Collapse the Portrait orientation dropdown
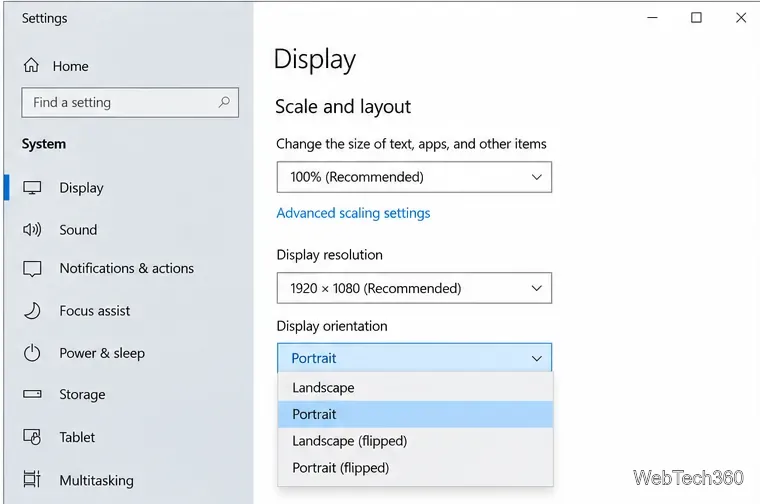Image resolution: width=760 pixels, height=504 pixels. click(x=414, y=358)
